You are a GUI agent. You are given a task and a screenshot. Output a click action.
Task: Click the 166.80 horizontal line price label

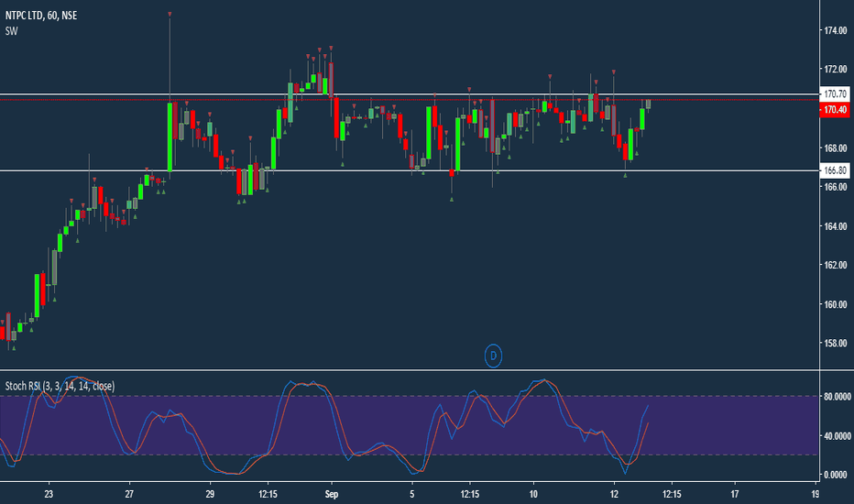[835, 170]
